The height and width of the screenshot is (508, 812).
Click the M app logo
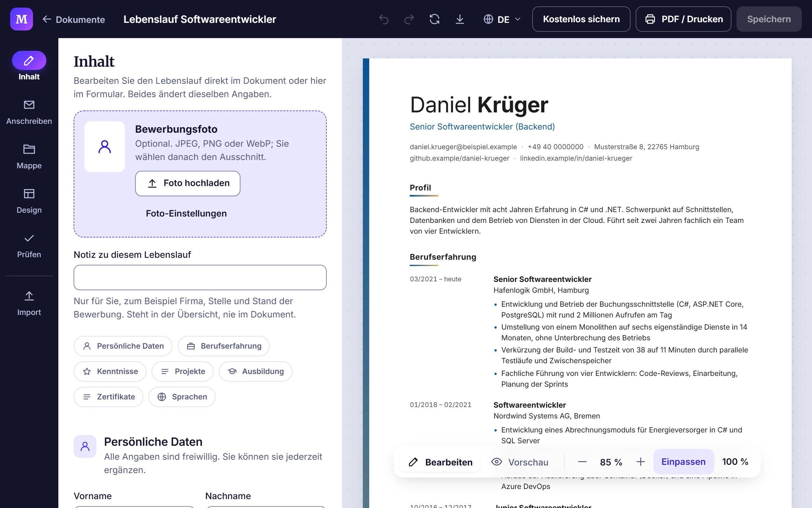click(x=22, y=19)
